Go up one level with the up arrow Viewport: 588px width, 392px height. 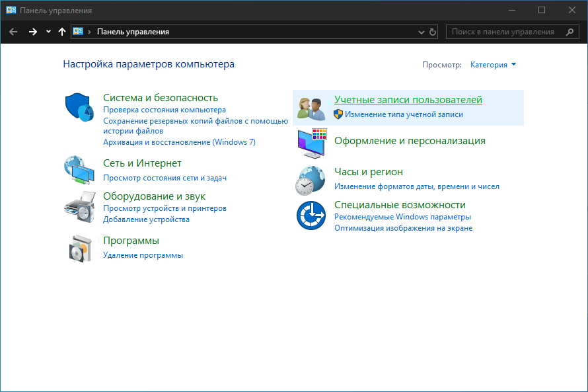pyautogui.click(x=62, y=32)
